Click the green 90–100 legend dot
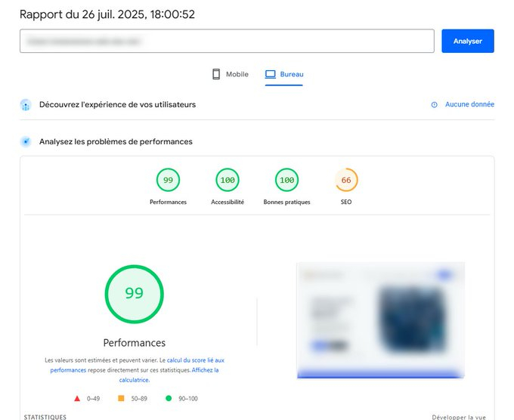 [168, 398]
